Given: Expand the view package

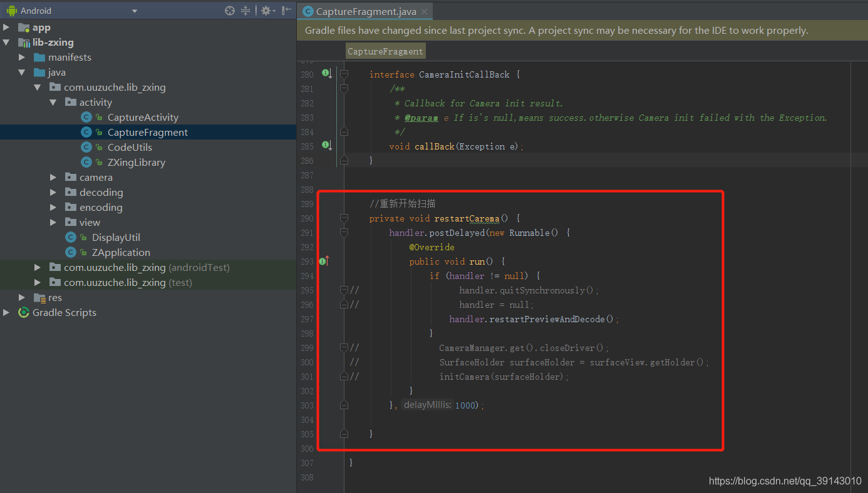Looking at the screenshot, I should click(53, 223).
